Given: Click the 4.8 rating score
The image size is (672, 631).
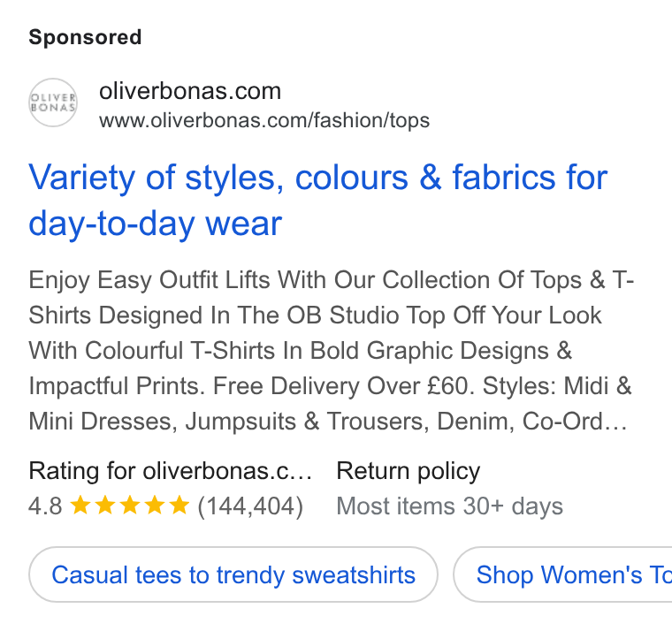Looking at the screenshot, I should click(45, 506).
